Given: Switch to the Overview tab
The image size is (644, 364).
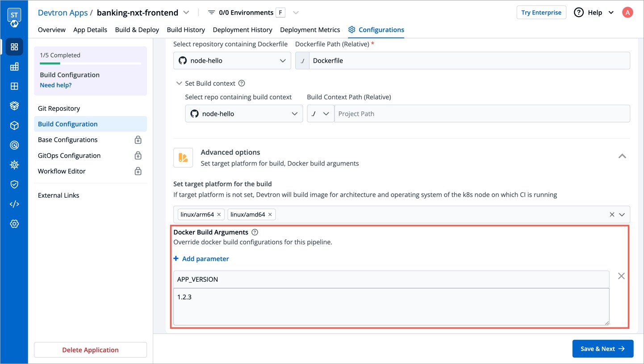Looking at the screenshot, I should [x=52, y=30].
